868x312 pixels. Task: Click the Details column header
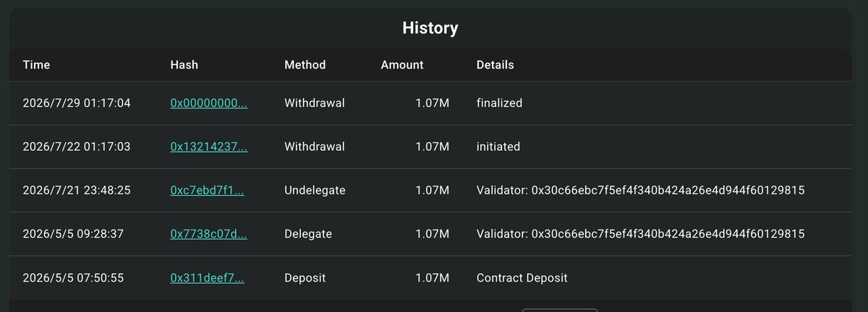point(495,65)
